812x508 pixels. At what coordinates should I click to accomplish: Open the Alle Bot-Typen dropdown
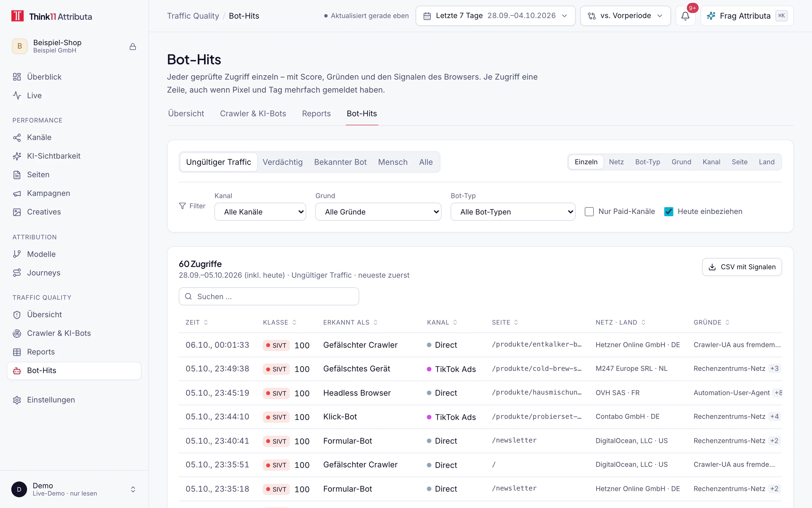(513, 212)
